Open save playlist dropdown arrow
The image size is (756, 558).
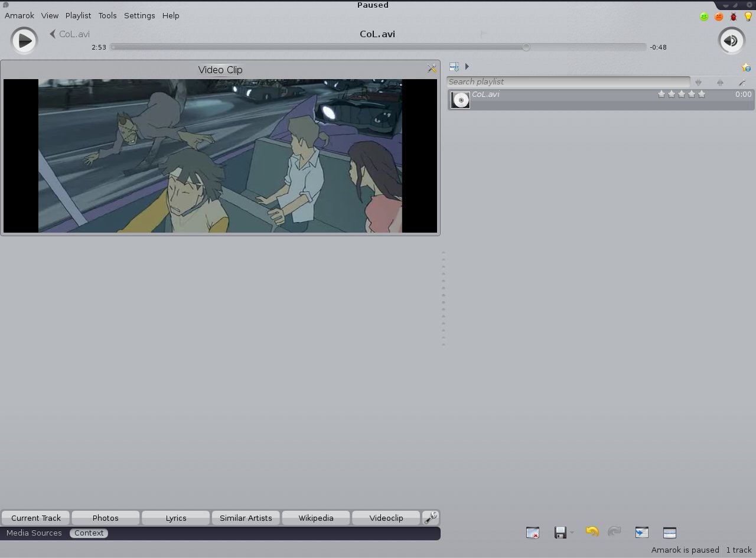(572, 533)
